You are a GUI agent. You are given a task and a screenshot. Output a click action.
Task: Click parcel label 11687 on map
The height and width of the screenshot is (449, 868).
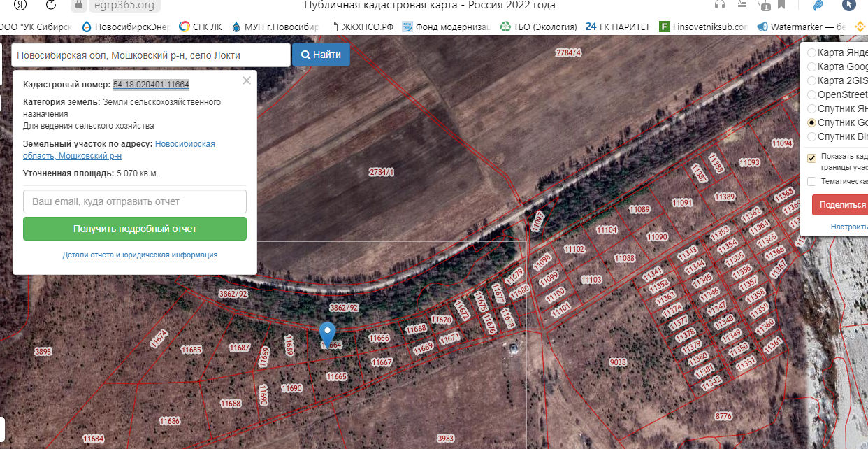pyautogui.click(x=240, y=348)
